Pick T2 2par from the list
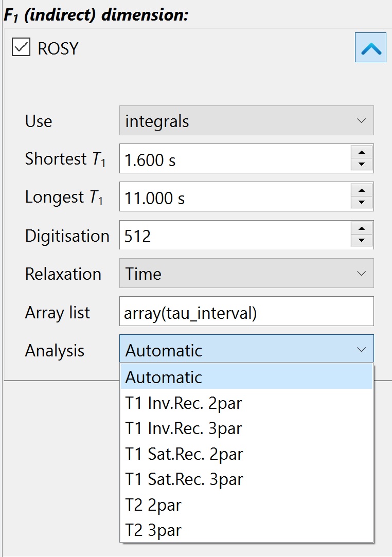This screenshot has width=392, height=557. click(246, 505)
